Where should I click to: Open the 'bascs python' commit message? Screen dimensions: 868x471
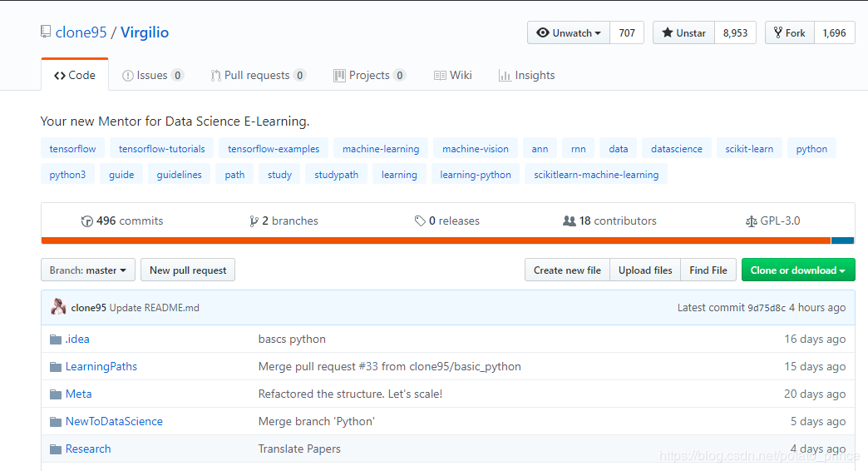pos(292,340)
